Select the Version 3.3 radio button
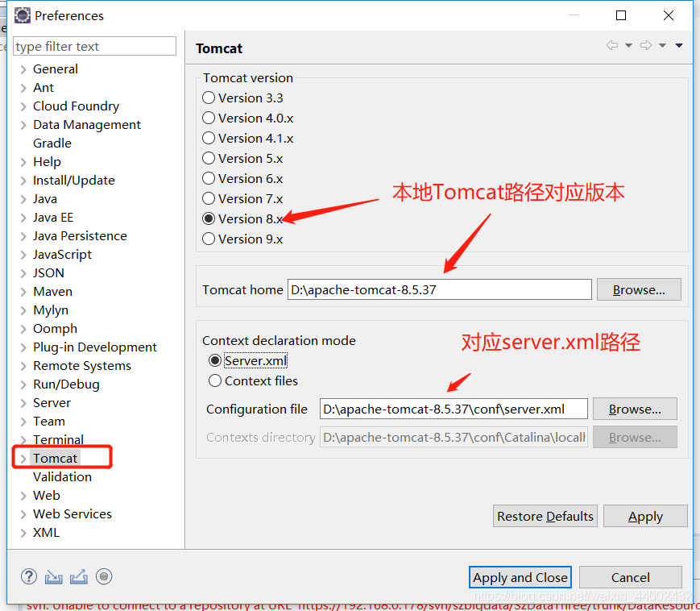700x611 pixels. [x=209, y=98]
